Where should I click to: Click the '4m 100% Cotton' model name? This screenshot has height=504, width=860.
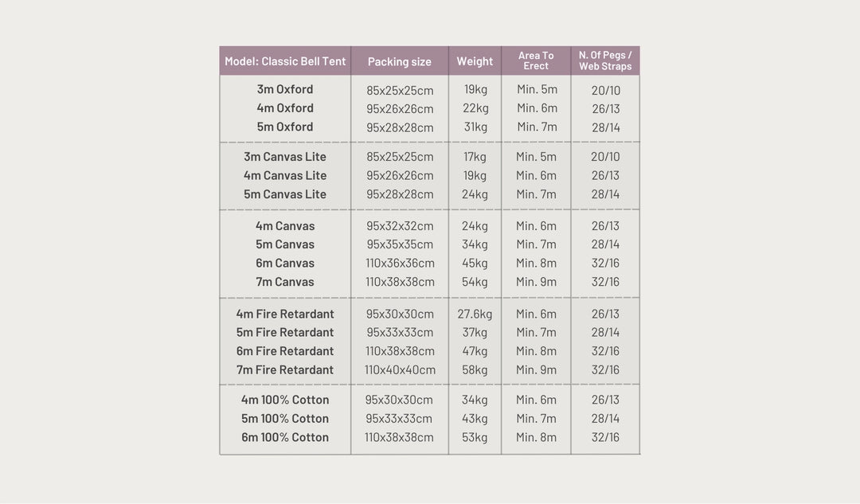285,400
